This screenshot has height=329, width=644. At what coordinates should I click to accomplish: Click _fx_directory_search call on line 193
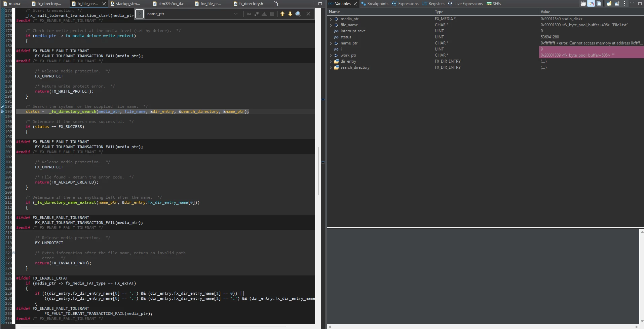[x=73, y=111]
